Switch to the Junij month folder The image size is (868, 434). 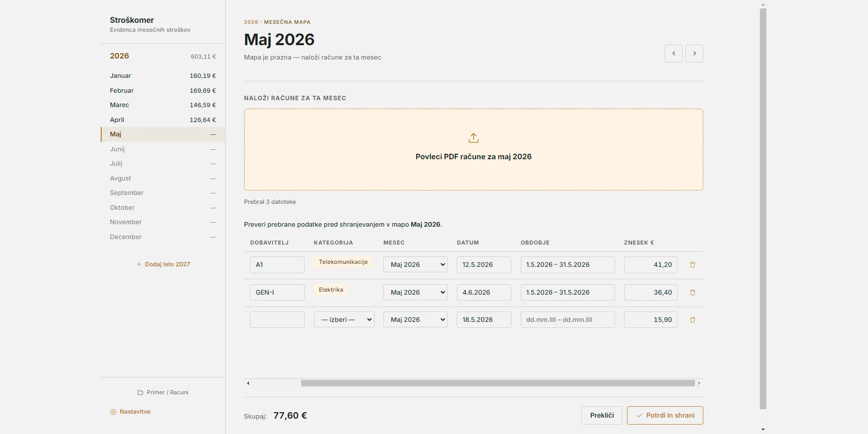coord(163,149)
